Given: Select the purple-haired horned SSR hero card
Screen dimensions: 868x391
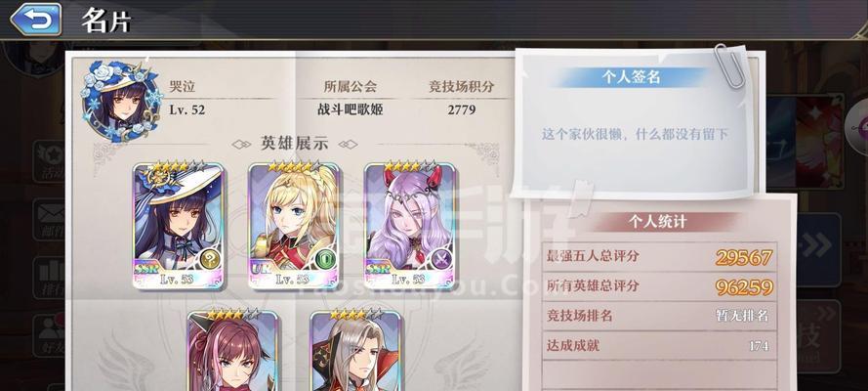Looking at the screenshot, I should pos(410,226).
